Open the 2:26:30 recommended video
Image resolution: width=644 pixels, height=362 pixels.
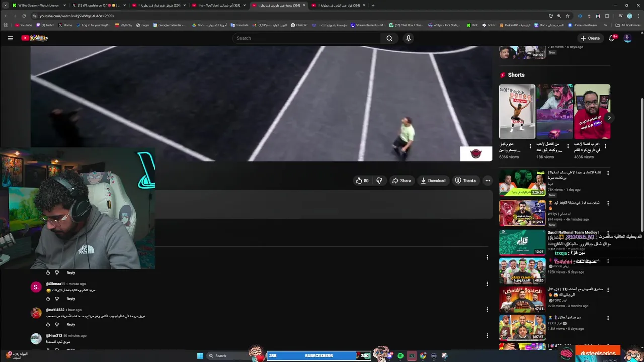pyautogui.click(x=522, y=183)
